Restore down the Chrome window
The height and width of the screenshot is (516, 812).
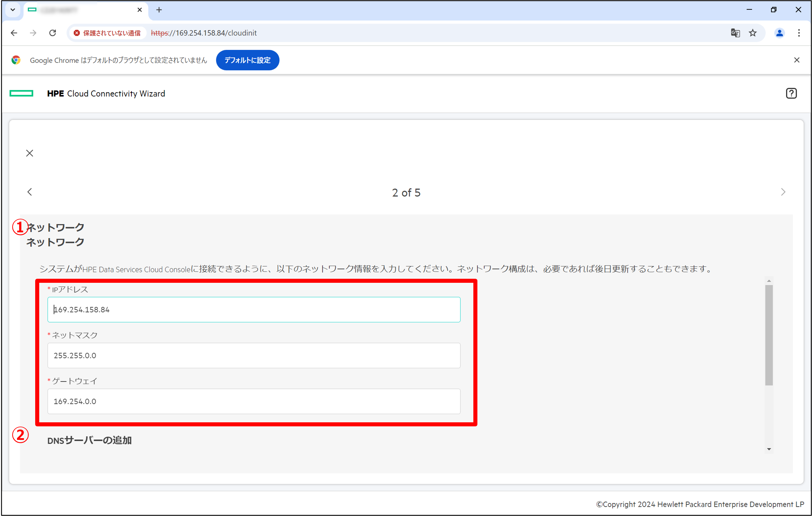click(x=774, y=10)
